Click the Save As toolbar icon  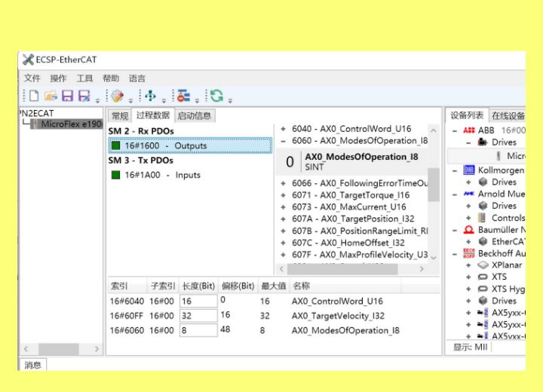[84, 96]
